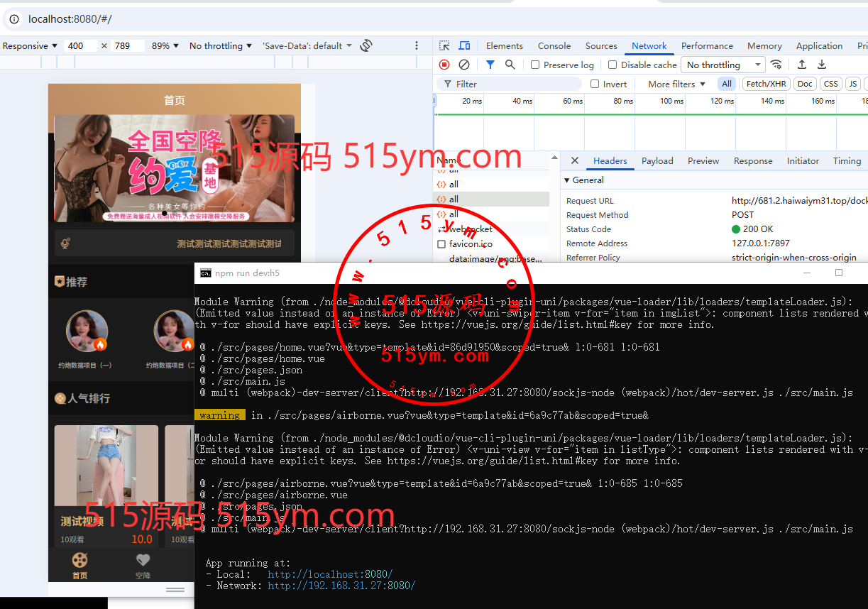
Task: Open the device toolbar more options
Action: [x=417, y=45]
